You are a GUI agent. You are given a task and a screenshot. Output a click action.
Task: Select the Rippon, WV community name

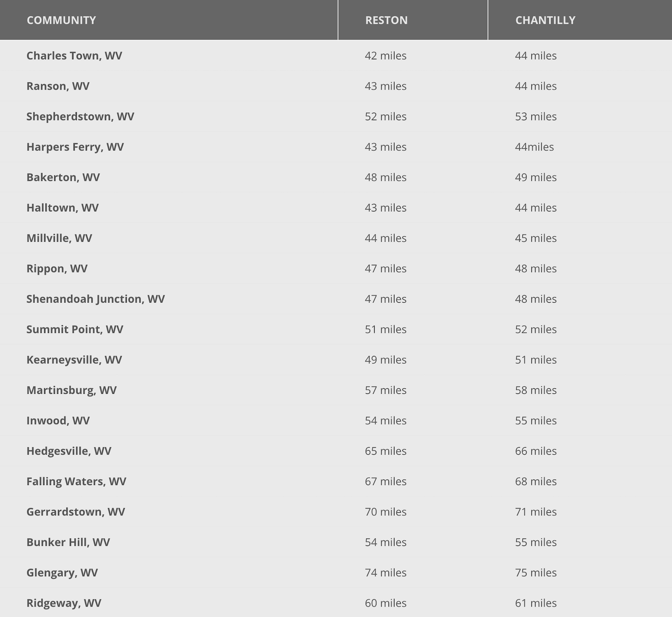point(57,269)
